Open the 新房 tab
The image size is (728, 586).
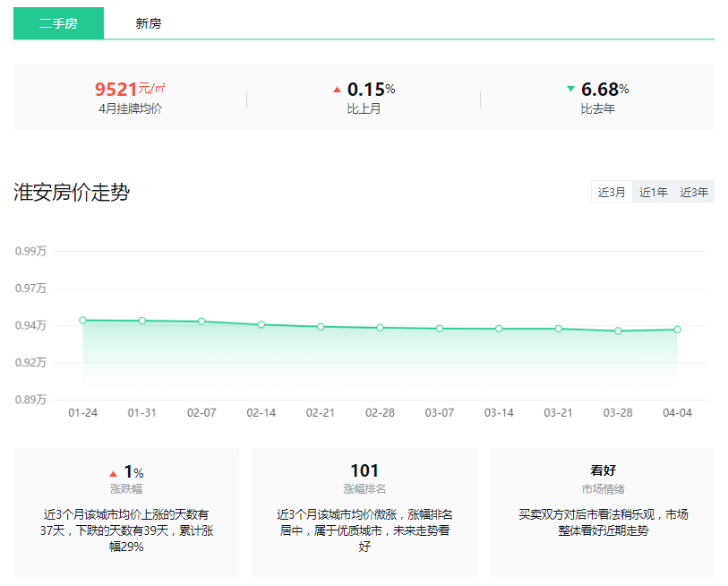[x=149, y=23]
